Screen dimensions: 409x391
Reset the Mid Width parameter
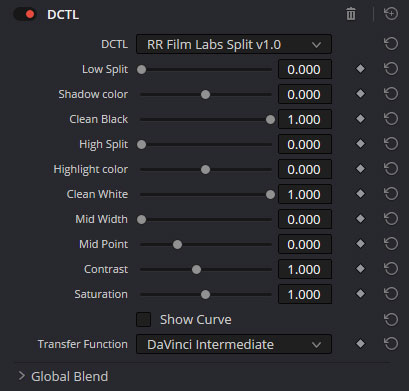[391, 219]
